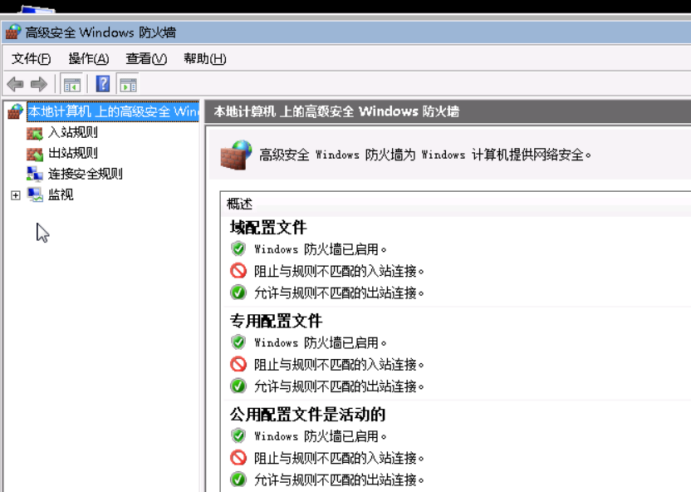Click the 专用配置文件 heading
This screenshot has height=492, width=692.
pos(276,321)
